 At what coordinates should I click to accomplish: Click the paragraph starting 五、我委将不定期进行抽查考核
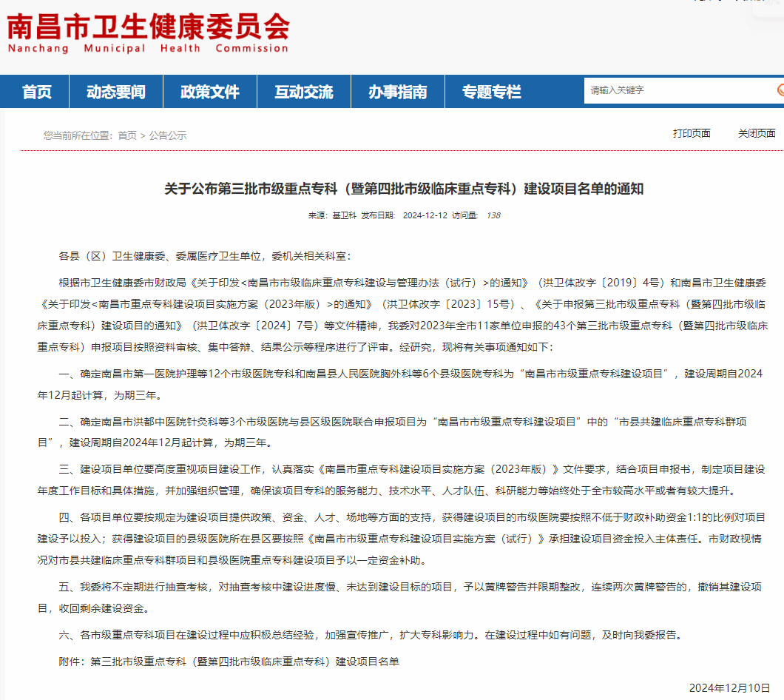pyautogui.click(x=400, y=597)
